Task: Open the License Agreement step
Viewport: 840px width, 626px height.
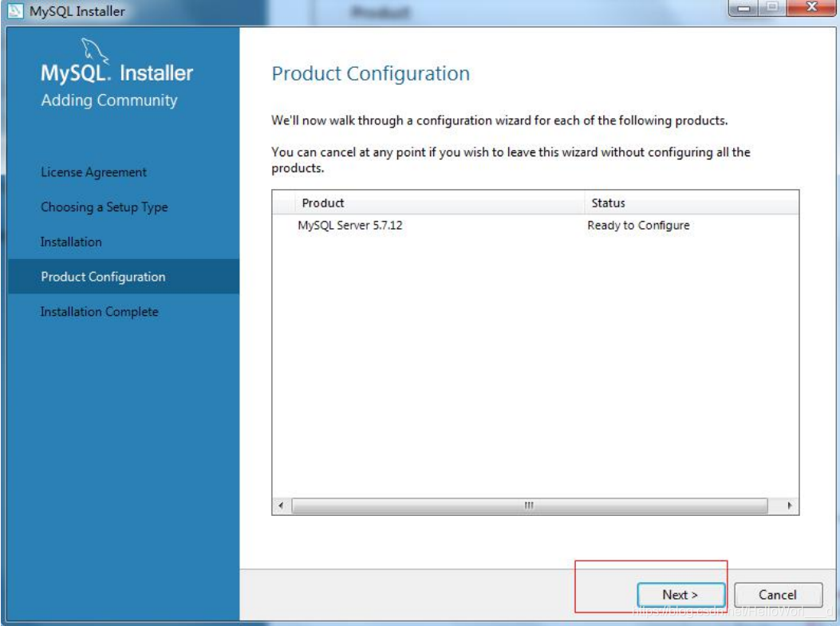Action: [94, 172]
